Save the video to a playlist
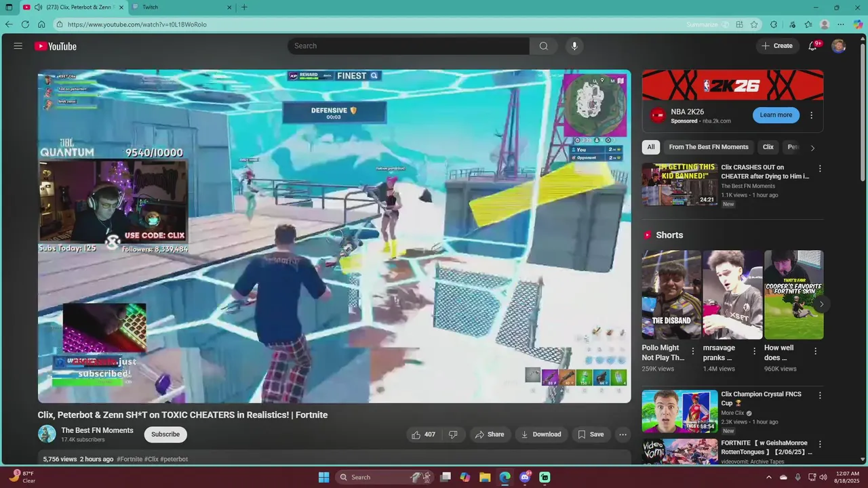 click(x=590, y=434)
